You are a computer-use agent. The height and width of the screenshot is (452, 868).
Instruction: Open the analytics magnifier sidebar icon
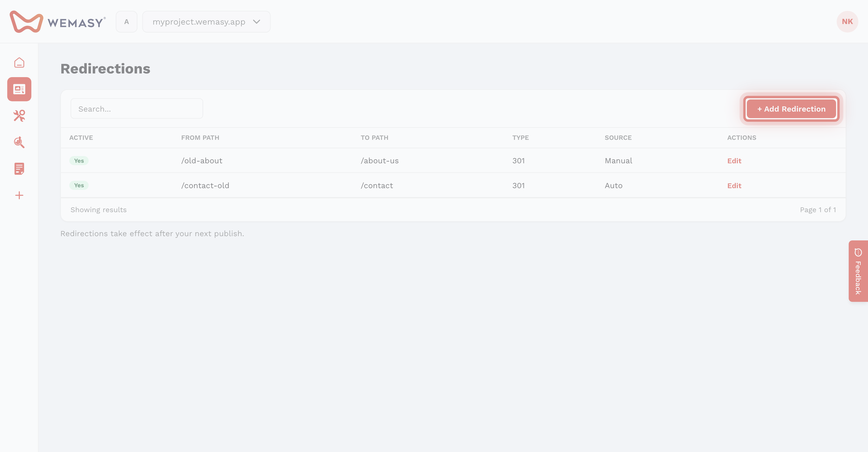19,142
